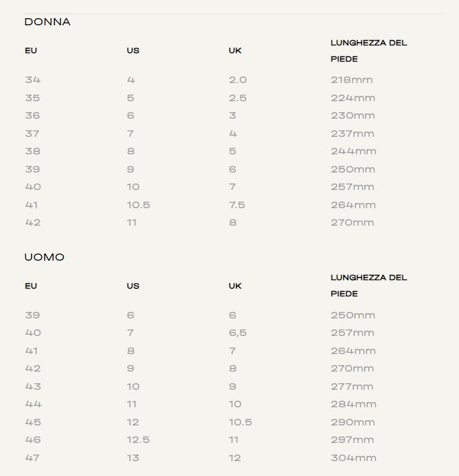459x476 pixels.
Task: Select the 244mm foot length value
Action: click(353, 151)
